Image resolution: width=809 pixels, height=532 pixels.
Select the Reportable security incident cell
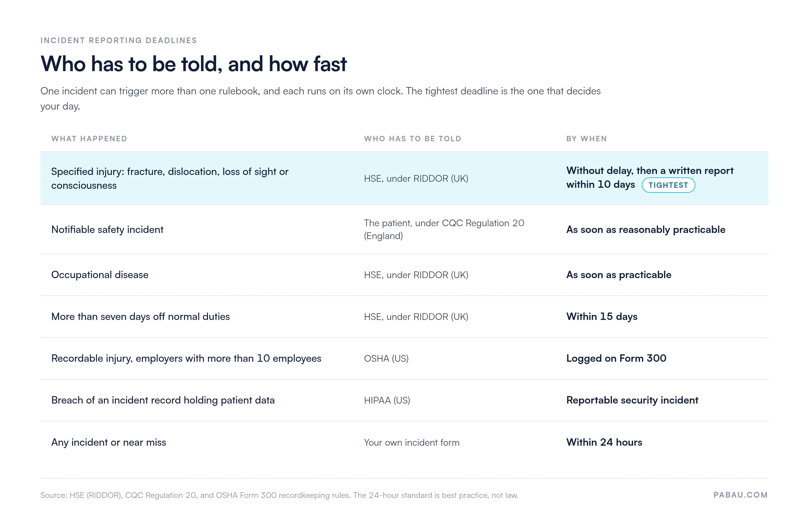pos(632,400)
